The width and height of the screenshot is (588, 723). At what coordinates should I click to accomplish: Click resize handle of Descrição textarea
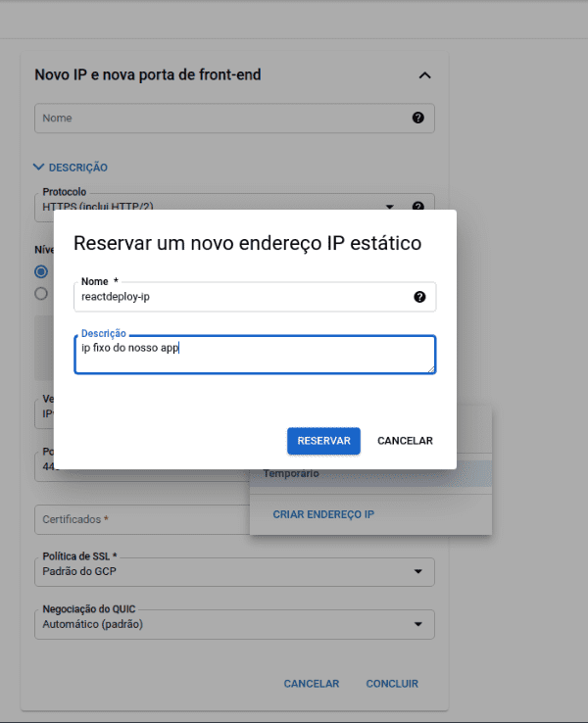coord(430,368)
